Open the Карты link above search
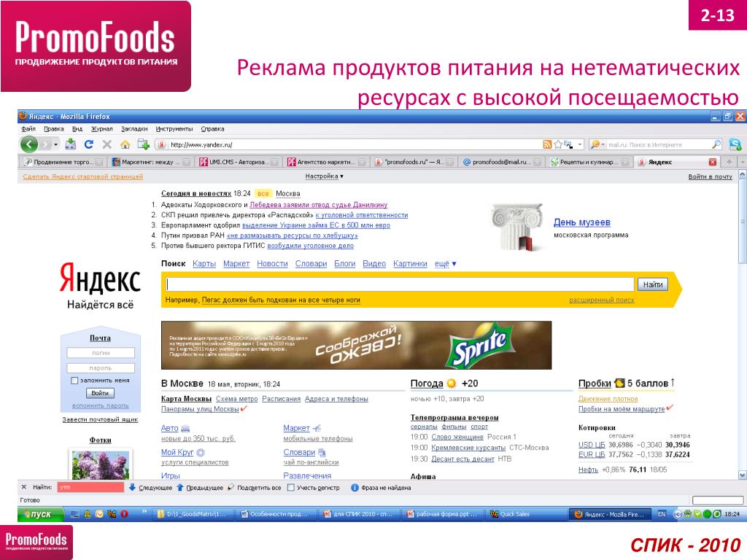 (204, 264)
